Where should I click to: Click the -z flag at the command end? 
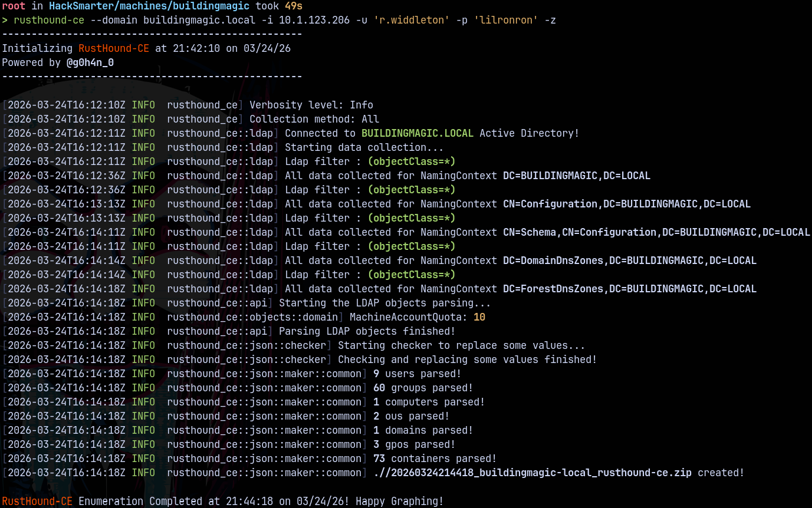click(550, 20)
